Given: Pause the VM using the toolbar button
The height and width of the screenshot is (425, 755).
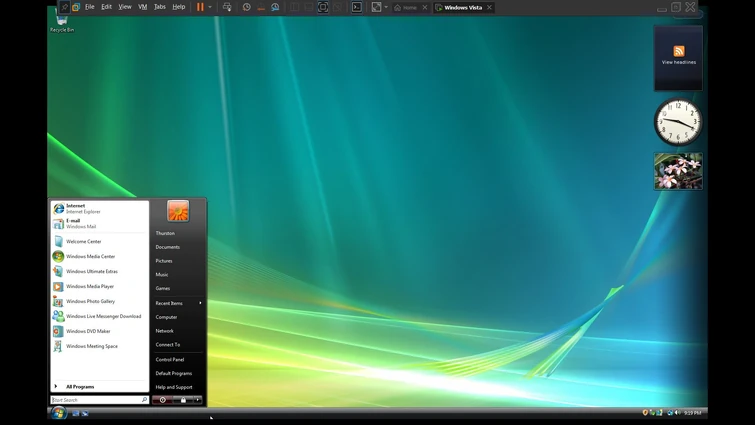Looking at the screenshot, I should pyautogui.click(x=200, y=7).
